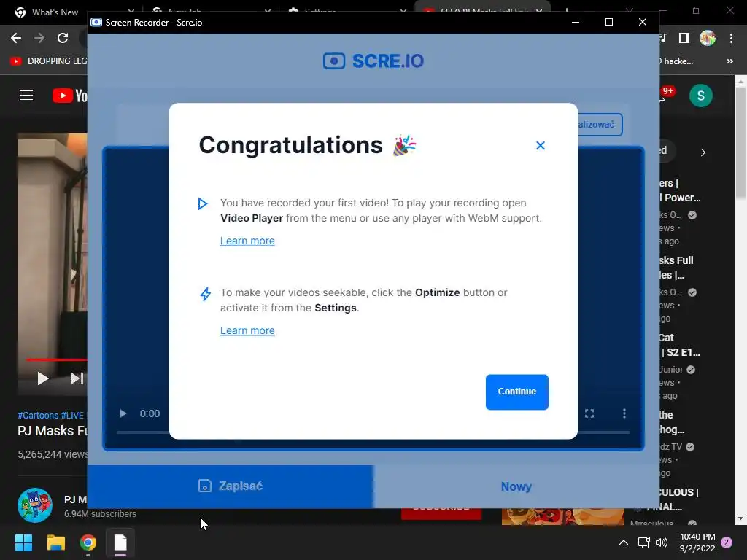Click the Zapisać save button
The width and height of the screenshot is (747, 560).
click(x=231, y=486)
